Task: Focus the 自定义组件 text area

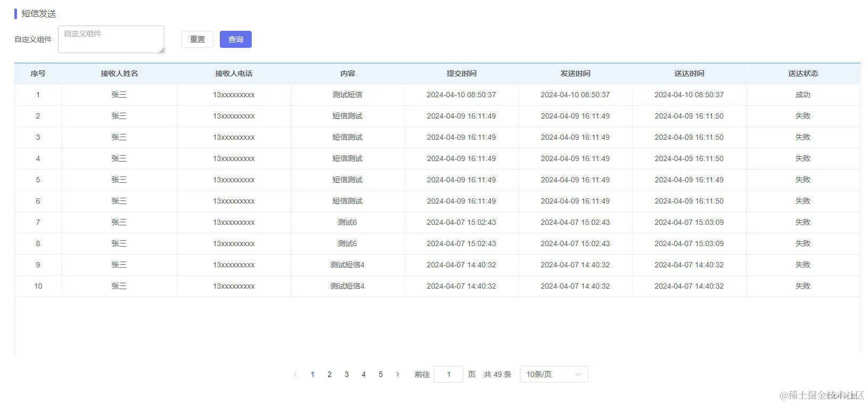Action: pos(111,39)
